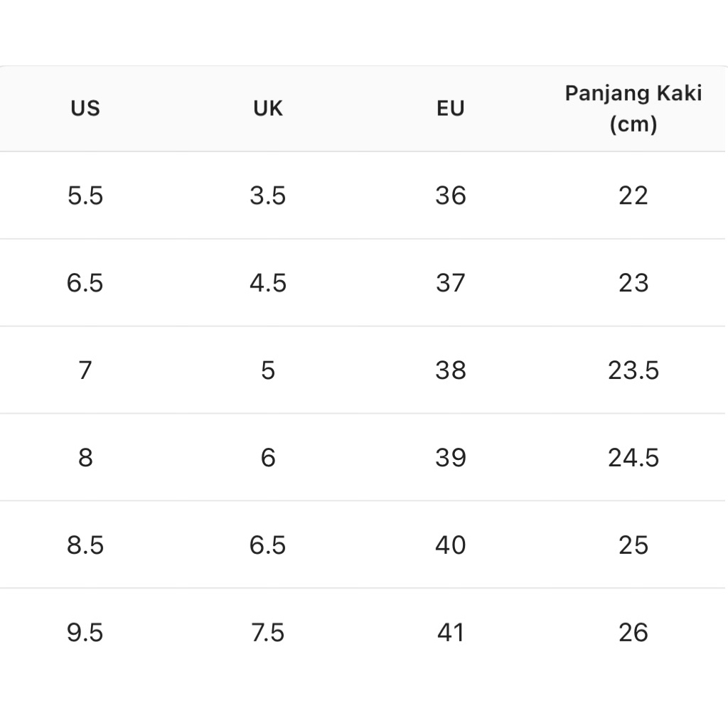
Task: Click foot length 22 cell
Action: pos(633,196)
